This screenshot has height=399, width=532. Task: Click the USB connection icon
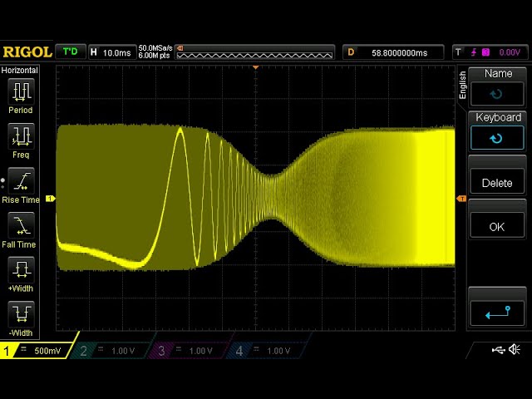point(499,349)
